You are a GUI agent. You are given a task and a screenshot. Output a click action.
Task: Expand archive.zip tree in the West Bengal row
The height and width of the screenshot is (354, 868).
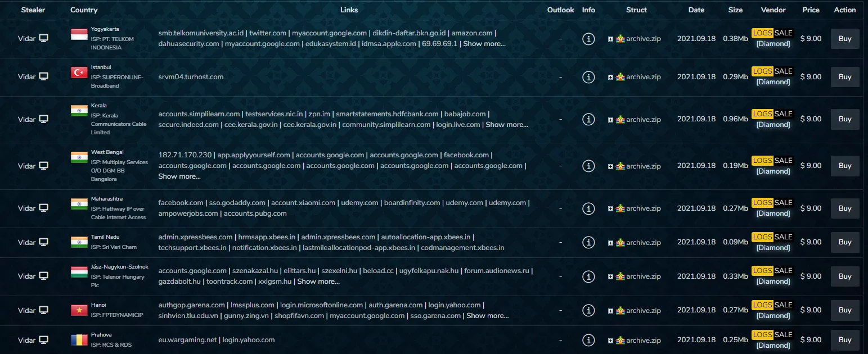610,166
